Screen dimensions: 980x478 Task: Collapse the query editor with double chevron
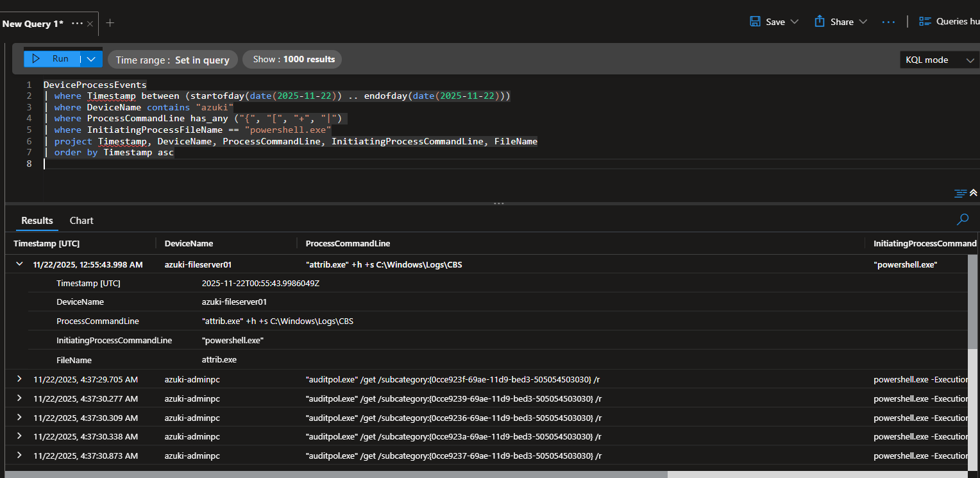point(974,192)
